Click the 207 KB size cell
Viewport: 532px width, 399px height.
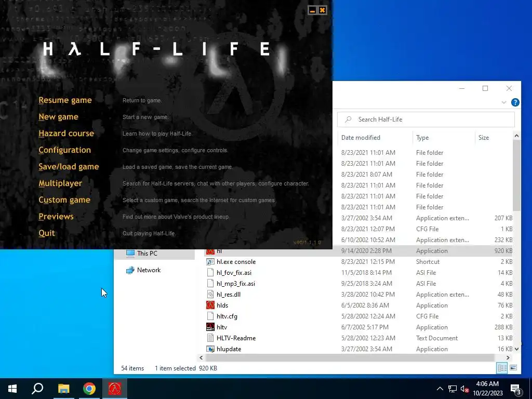[x=503, y=218]
